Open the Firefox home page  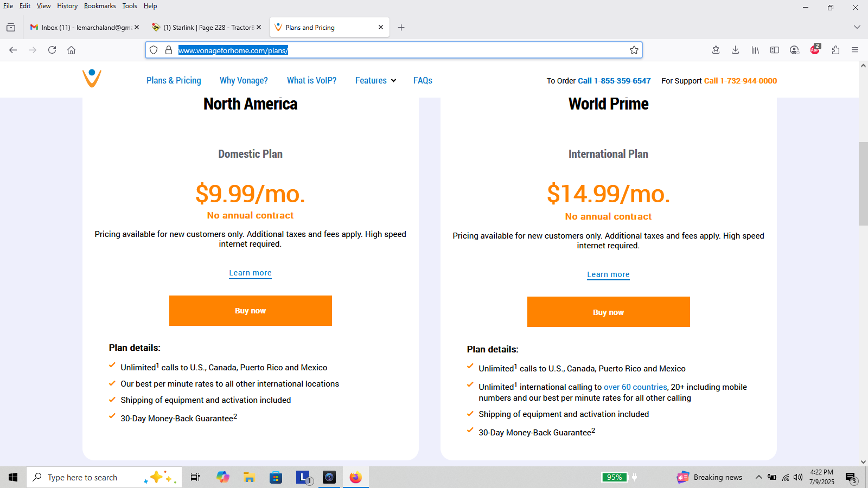(x=71, y=50)
